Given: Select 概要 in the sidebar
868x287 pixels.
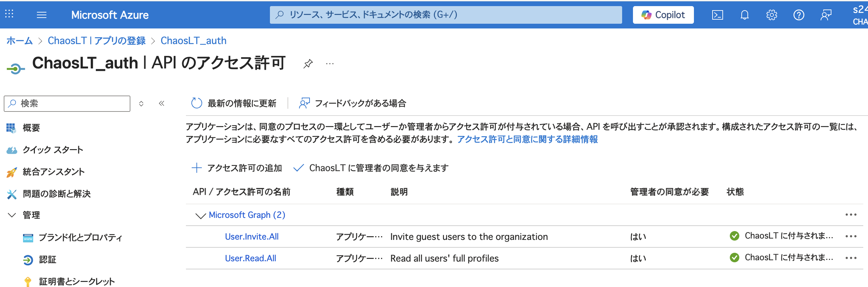Looking at the screenshot, I should (x=31, y=128).
